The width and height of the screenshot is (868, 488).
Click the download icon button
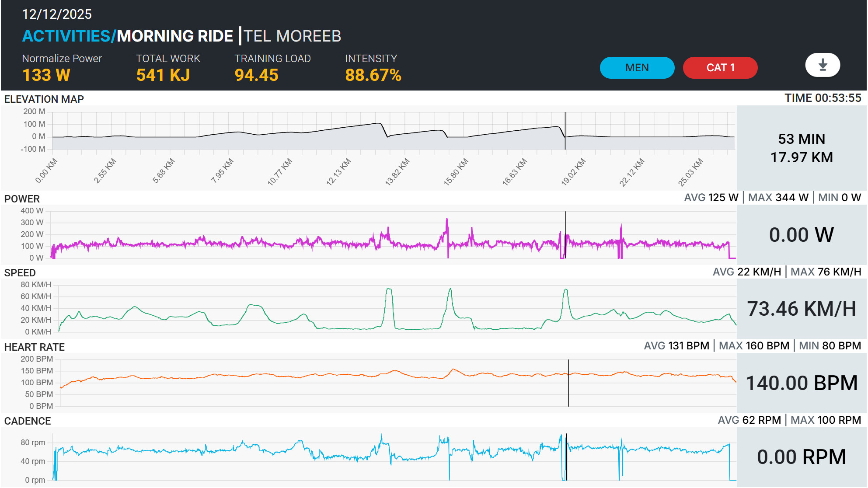coord(823,65)
